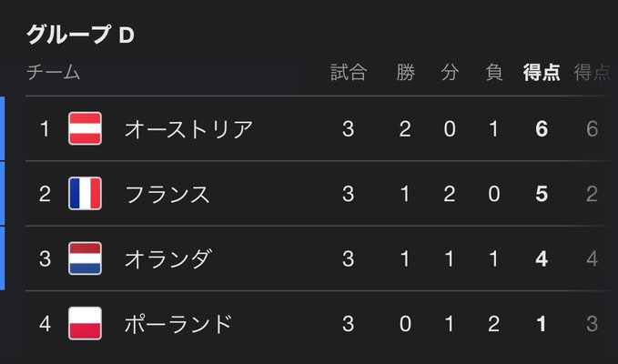This screenshot has height=364, width=618.
Task: Click the rank number 4
Action: (45, 323)
